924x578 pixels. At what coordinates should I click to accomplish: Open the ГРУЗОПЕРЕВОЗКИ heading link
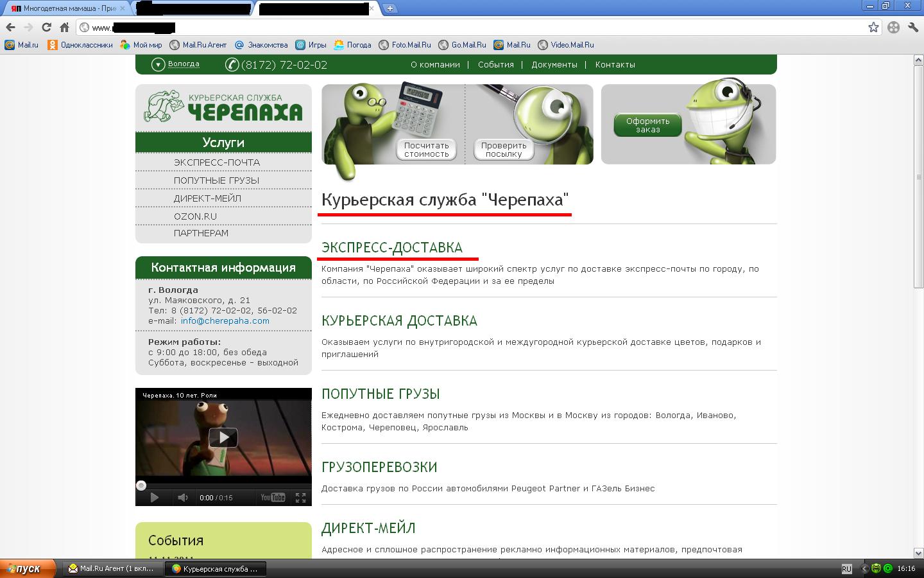click(379, 468)
